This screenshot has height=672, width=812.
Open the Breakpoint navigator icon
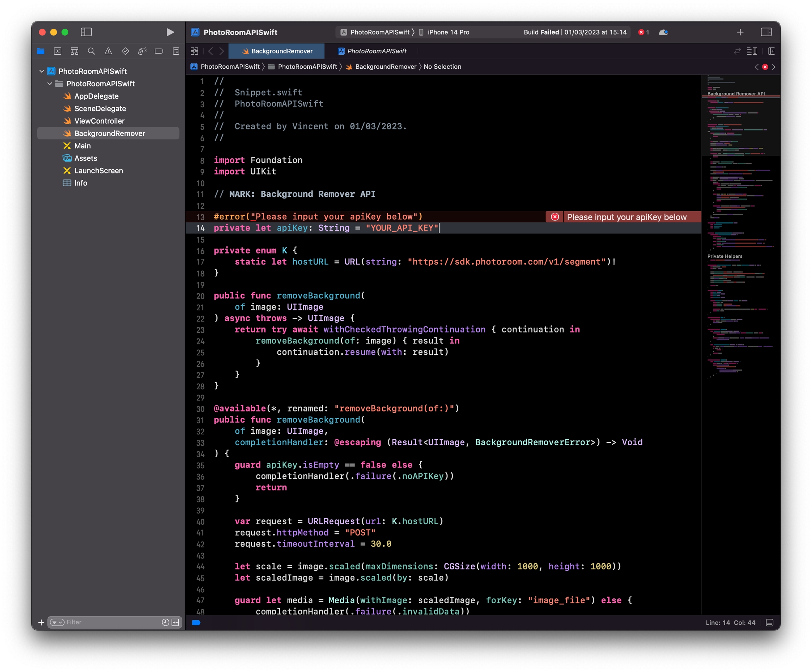(x=159, y=51)
